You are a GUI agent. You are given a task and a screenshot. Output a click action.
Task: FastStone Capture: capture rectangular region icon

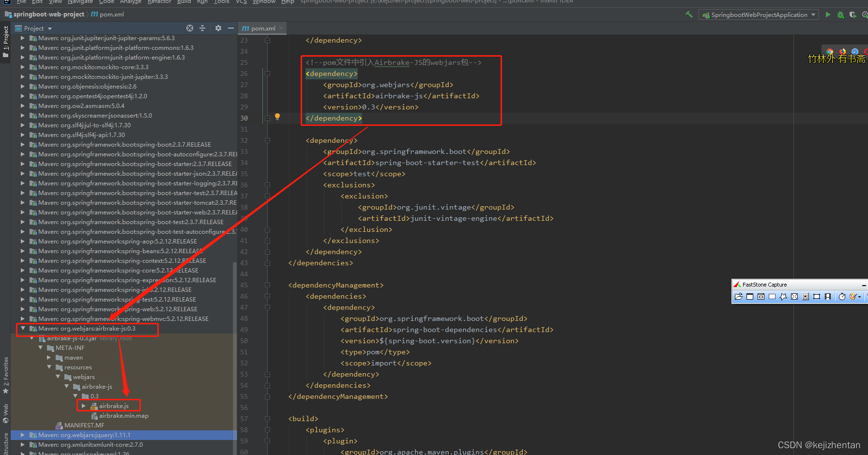click(772, 297)
